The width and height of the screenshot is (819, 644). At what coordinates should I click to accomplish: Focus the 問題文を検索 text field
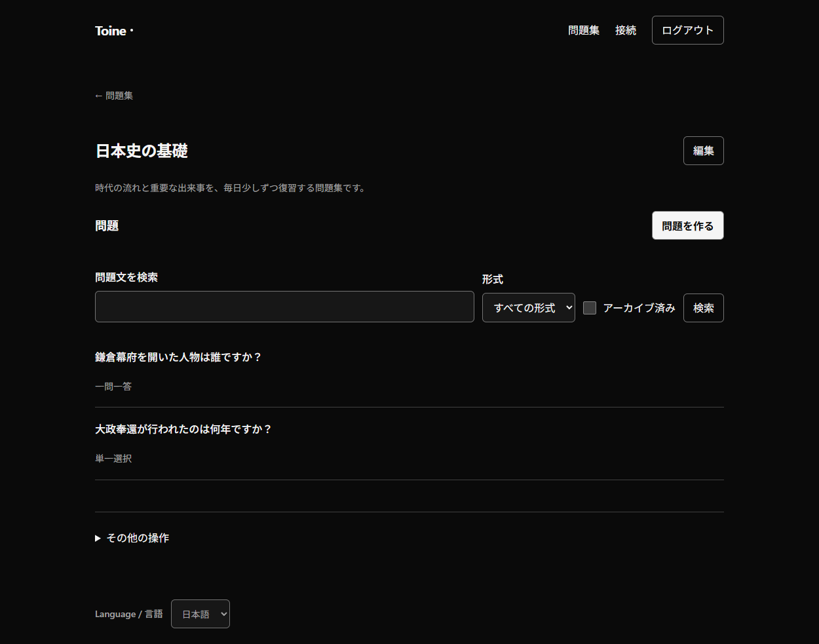point(284,307)
